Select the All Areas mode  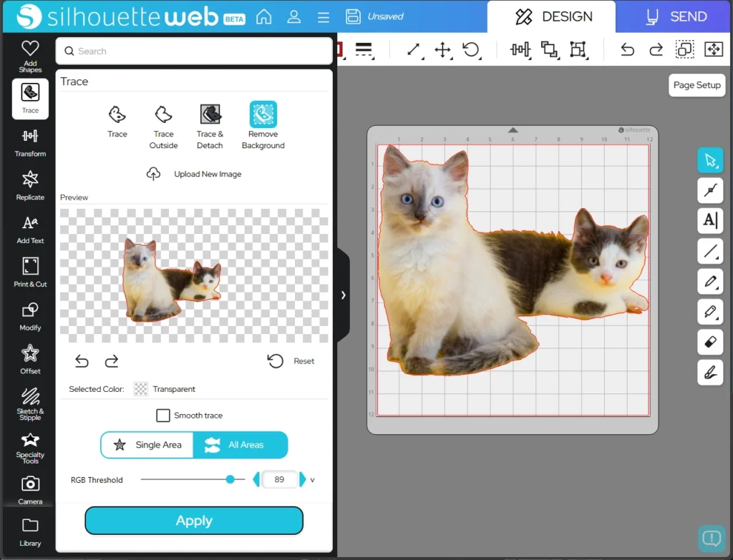click(x=241, y=445)
